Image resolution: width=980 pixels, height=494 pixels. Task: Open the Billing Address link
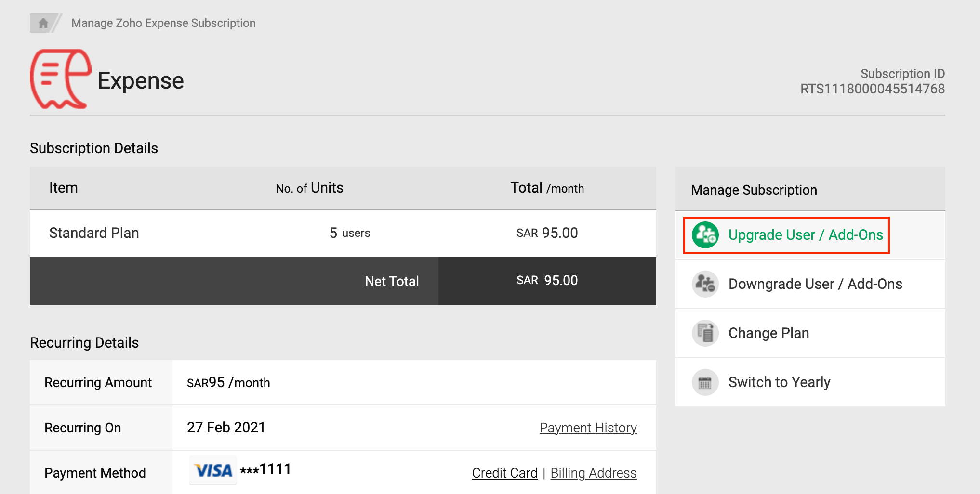(x=593, y=473)
